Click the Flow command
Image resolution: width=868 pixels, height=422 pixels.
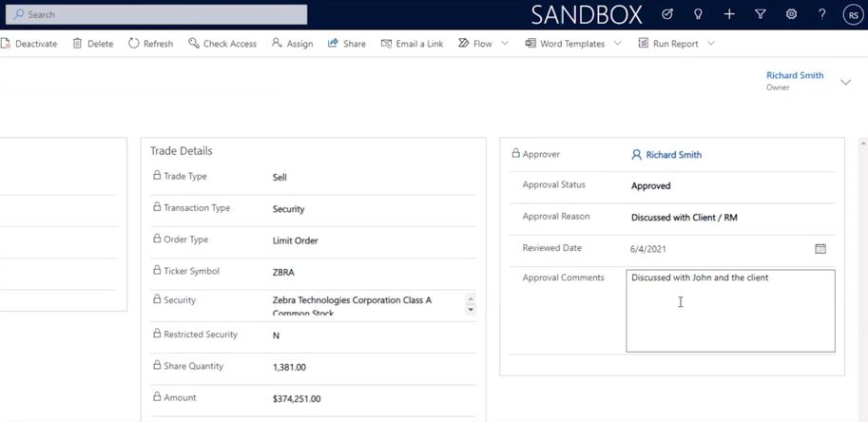(x=475, y=44)
